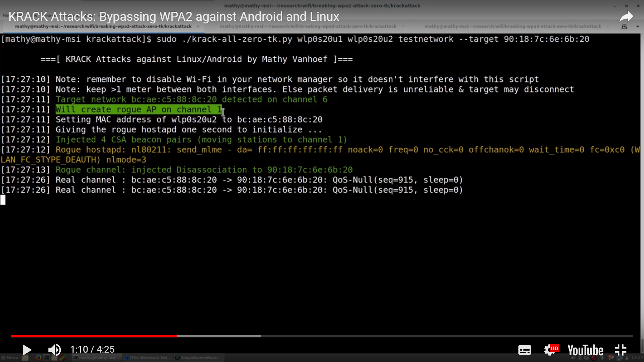This screenshot has height=362, width=644.
Task: Click 'Giving the rogue hostapd one second' line
Action: pyautogui.click(x=189, y=130)
